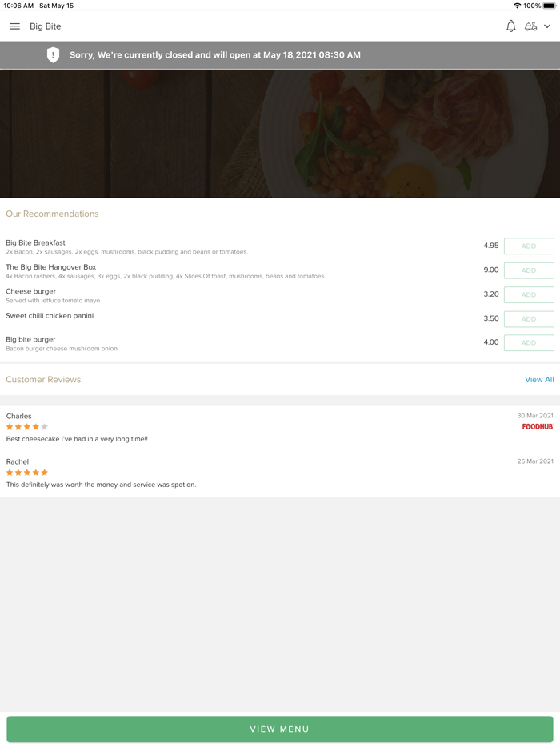560x747 pixels.
Task: Open Big Bite Breakfast item details
Action: click(35, 243)
